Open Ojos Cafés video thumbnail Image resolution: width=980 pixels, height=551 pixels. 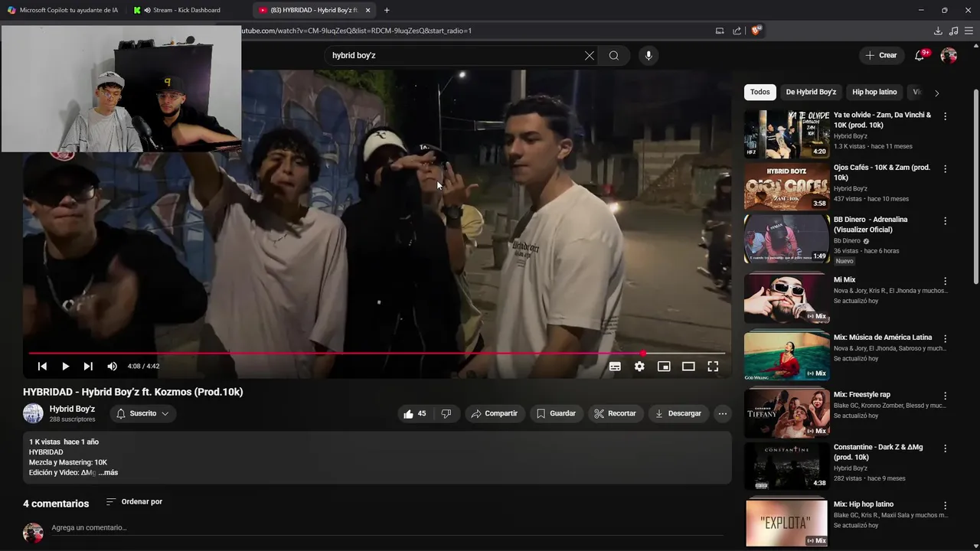tap(786, 186)
